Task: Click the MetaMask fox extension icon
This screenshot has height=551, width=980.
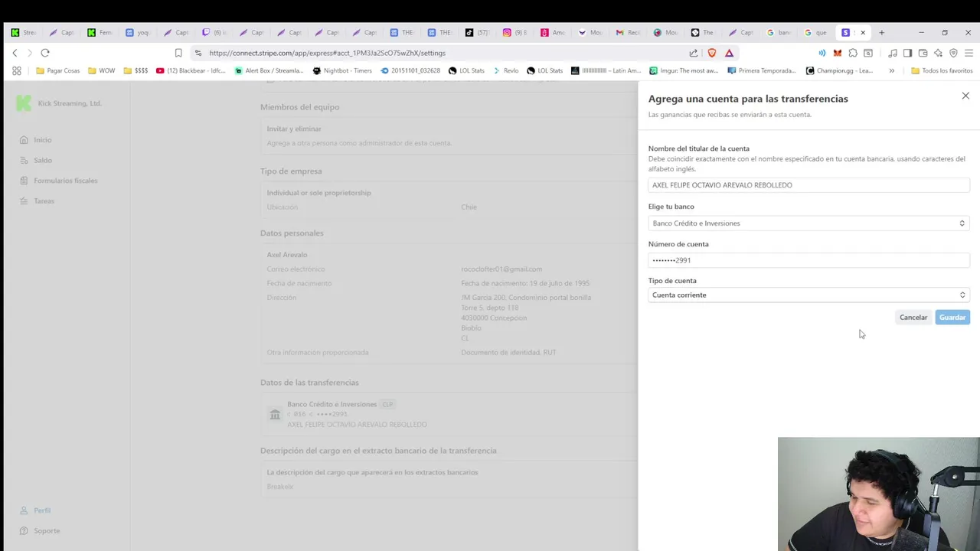Action: point(838,53)
